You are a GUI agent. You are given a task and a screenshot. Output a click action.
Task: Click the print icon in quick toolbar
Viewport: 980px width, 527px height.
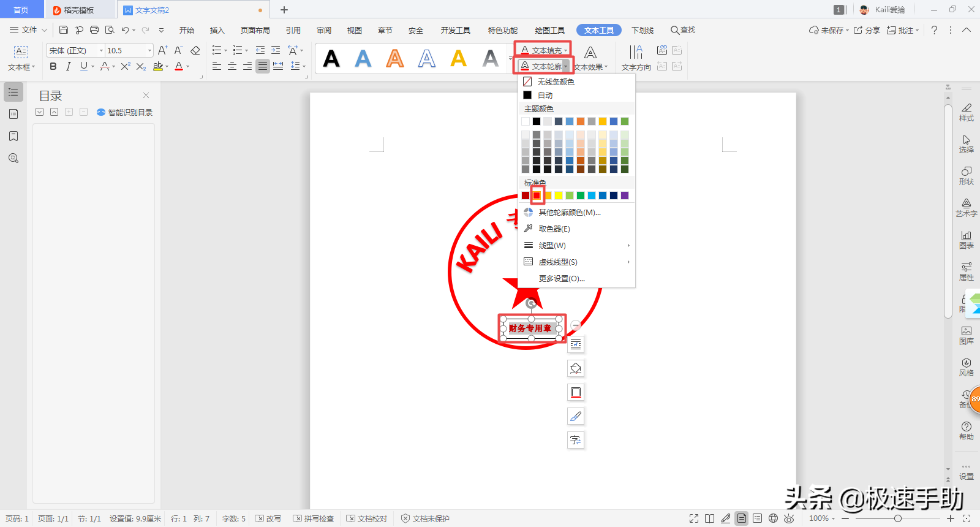94,30
